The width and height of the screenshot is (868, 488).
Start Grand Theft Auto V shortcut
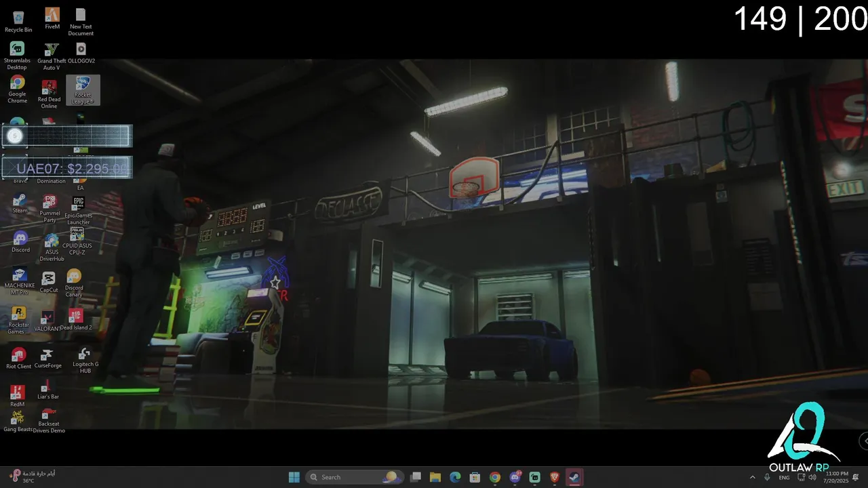(52, 56)
